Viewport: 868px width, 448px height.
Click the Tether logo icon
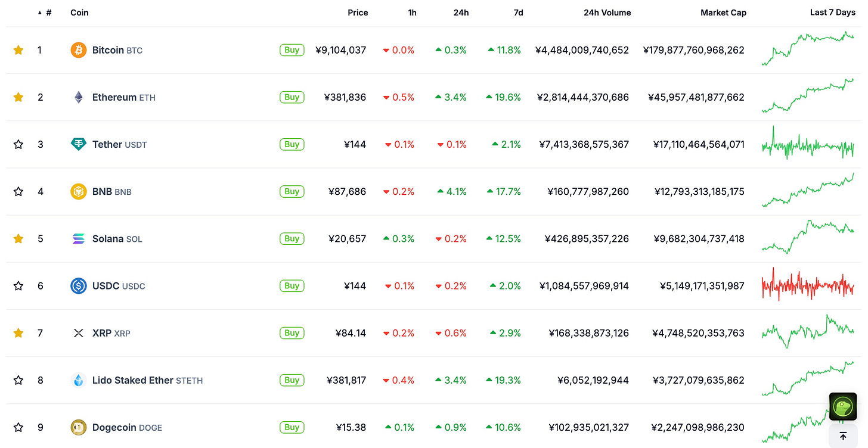pos(79,144)
